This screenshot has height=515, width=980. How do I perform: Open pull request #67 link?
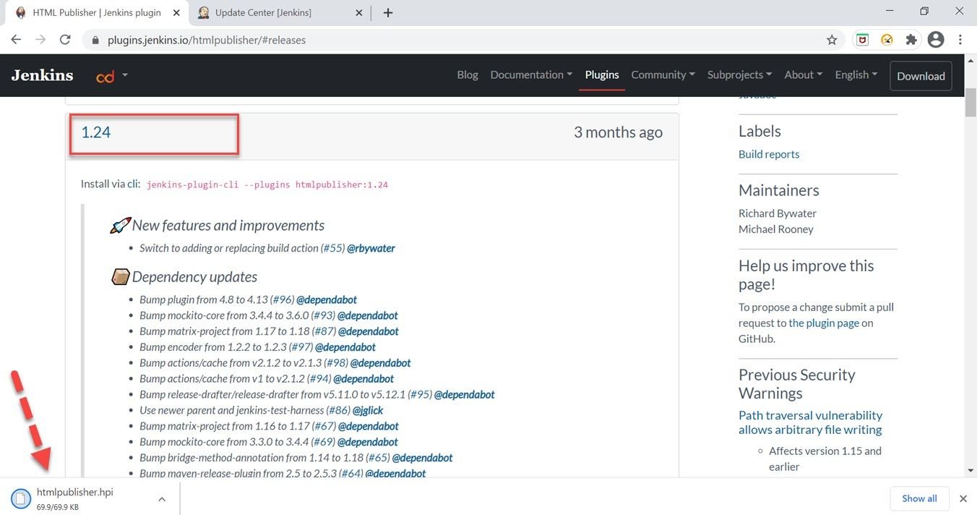point(324,426)
